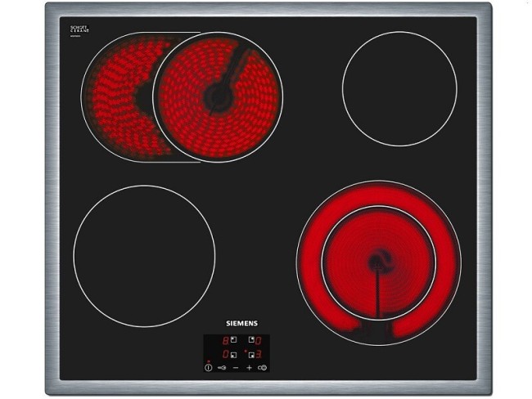The width and height of the screenshot is (532, 399).
Task: Select the front-right zone selector icon
Action: (251, 355)
